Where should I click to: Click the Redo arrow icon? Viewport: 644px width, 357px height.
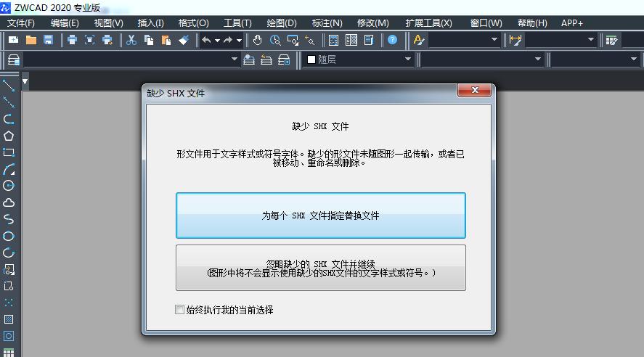tap(228, 40)
